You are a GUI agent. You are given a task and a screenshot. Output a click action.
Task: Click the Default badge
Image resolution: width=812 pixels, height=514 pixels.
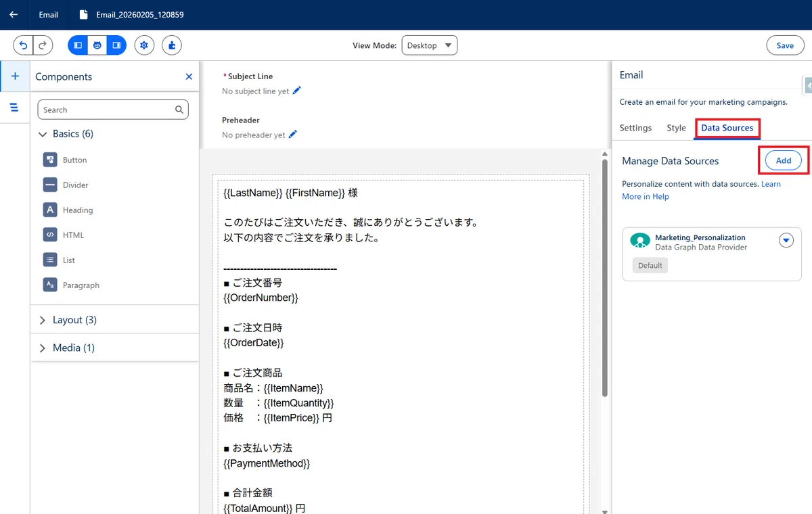point(650,265)
